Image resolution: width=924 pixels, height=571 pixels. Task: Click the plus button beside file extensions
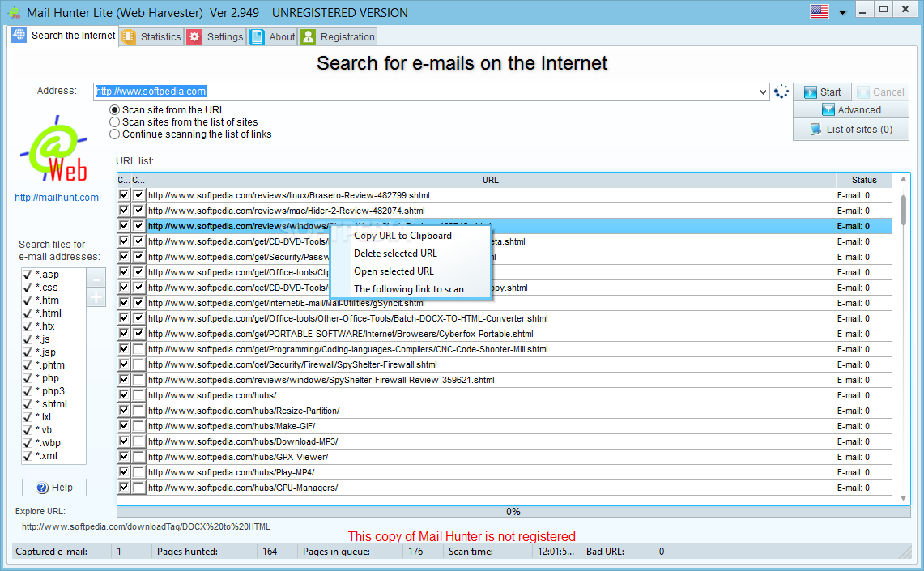(96, 297)
